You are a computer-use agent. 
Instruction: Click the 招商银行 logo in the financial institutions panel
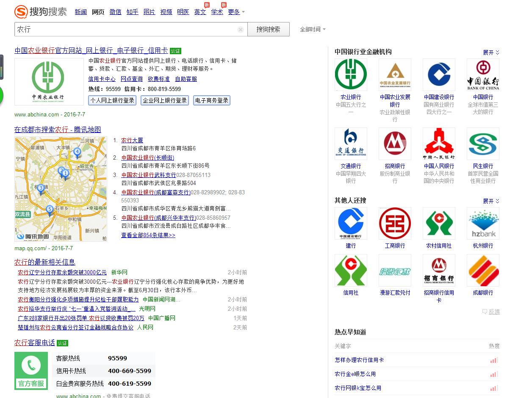coord(395,144)
